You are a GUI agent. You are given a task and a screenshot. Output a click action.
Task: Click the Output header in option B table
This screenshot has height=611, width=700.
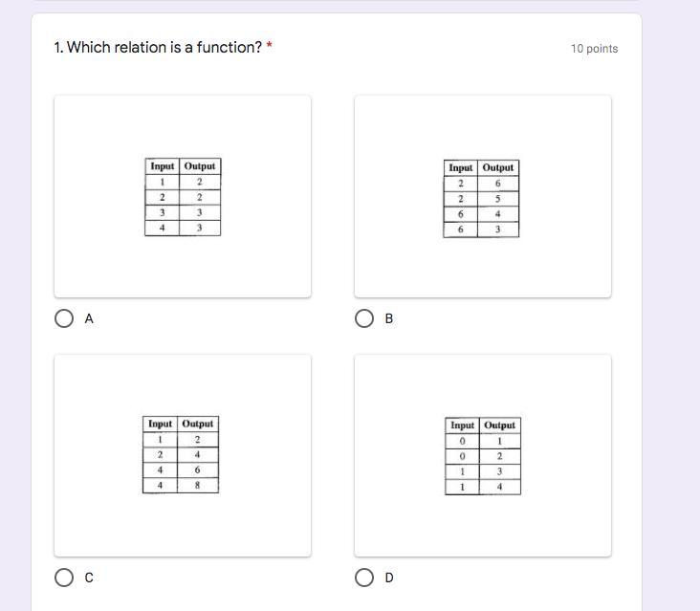pos(498,167)
